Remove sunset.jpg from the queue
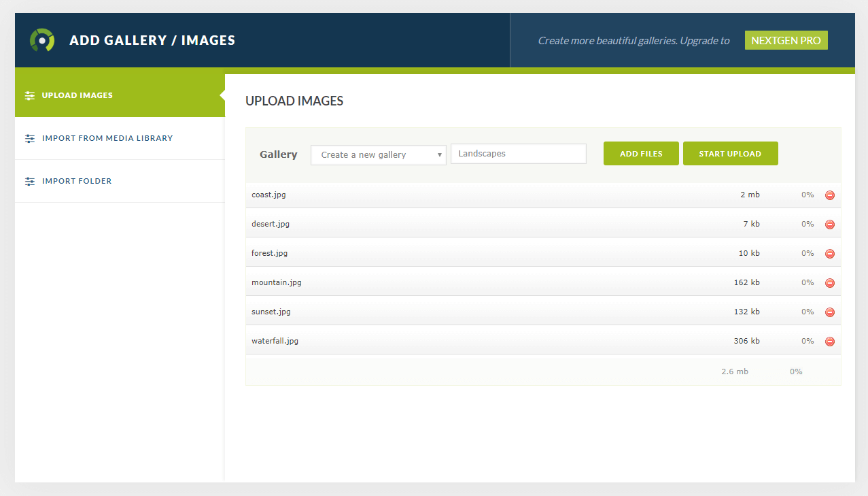 pyautogui.click(x=829, y=312)
